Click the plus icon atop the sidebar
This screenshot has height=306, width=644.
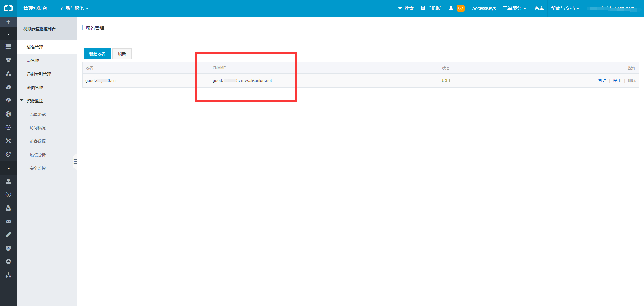click(8, 22)
